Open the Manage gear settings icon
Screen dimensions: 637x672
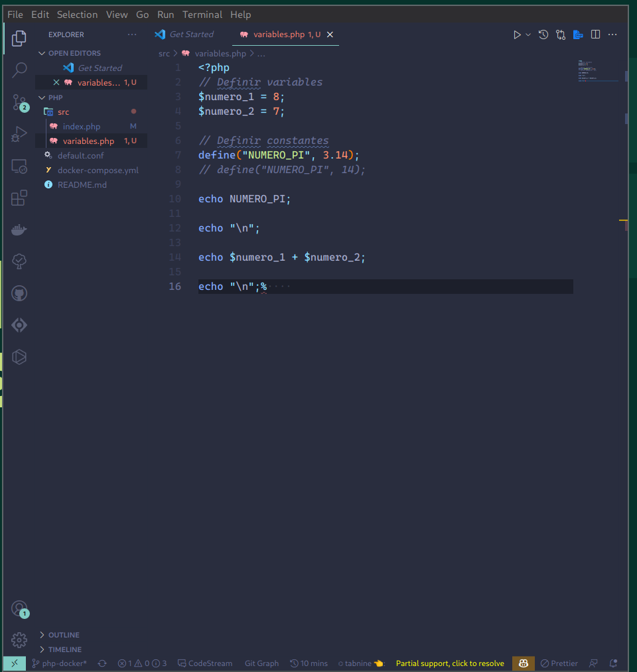(x=19, y=640)
